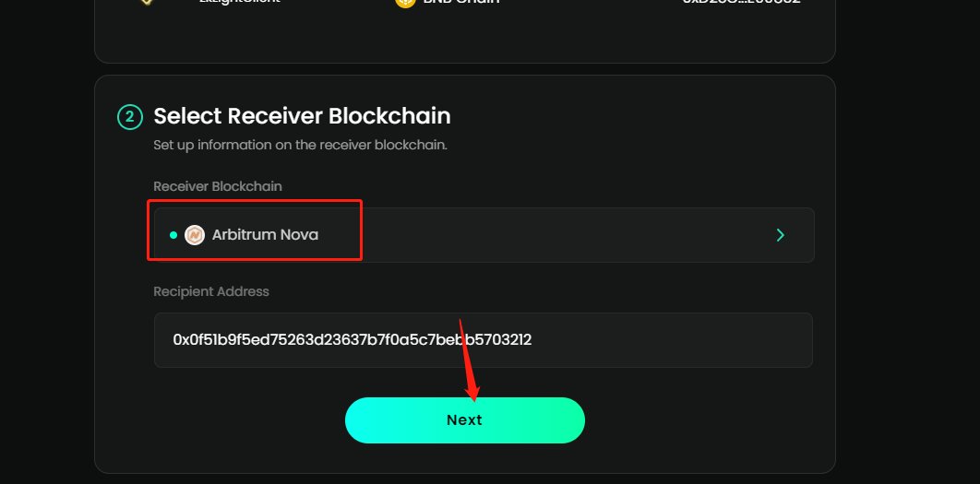Click the Receiver Blockchain field label
This screenshot has width=980, height=484.
(218, 186)
